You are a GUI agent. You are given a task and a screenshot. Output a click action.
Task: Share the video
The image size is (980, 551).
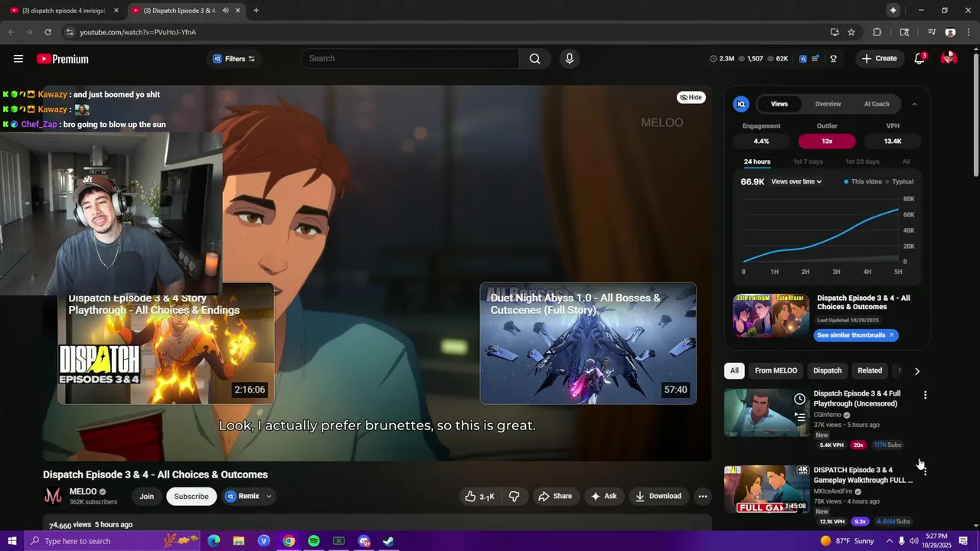(555, 496)
